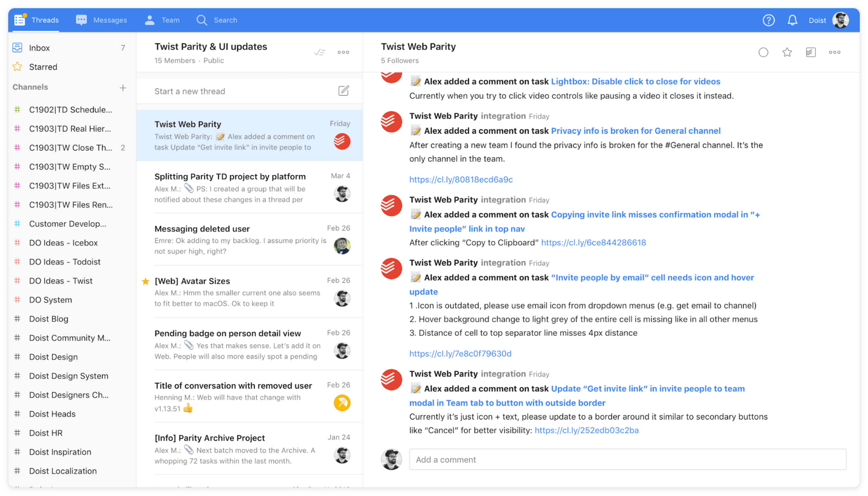
Task: Click the Add a comment field
Action: pos(627,460)
